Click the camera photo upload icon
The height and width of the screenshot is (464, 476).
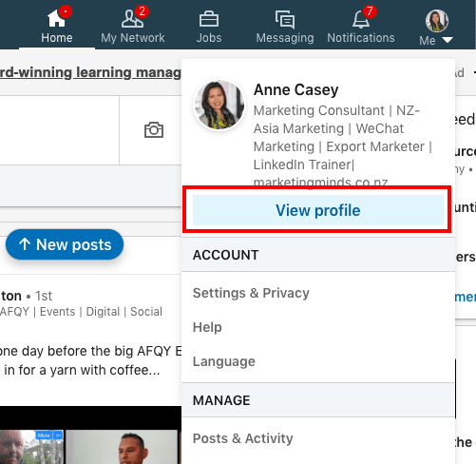(x=154, y=130)
